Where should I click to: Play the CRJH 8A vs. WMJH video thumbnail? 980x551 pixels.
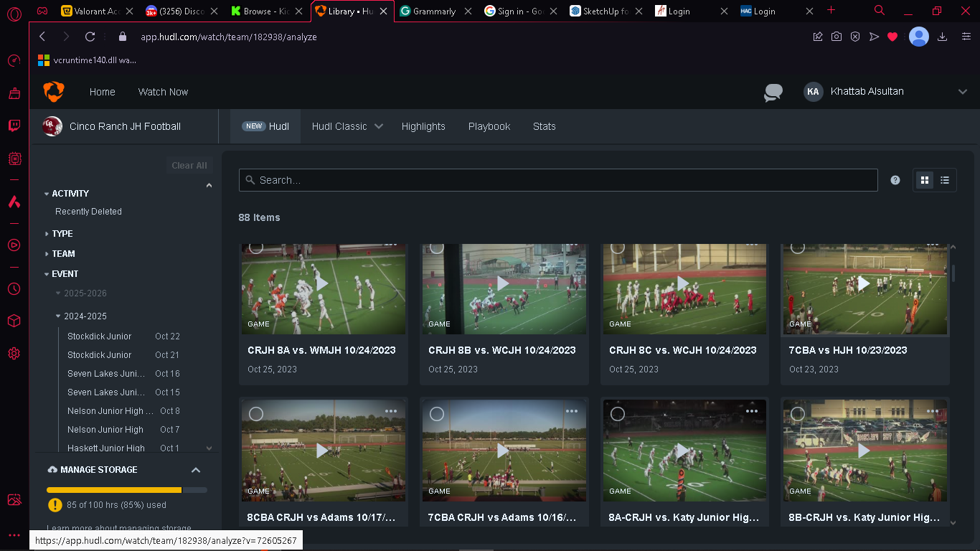[x=323, y=284]
